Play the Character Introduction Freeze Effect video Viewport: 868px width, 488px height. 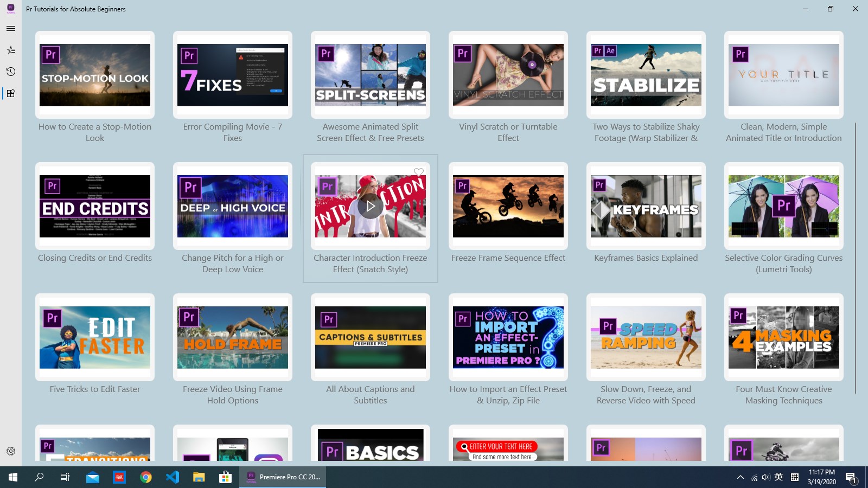[x=371, y=206]
